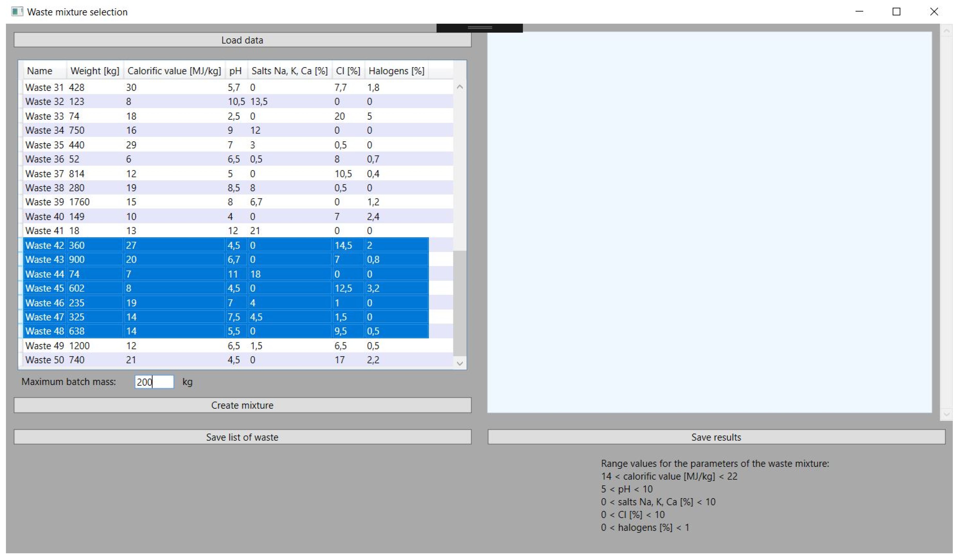Maximize the Waste mixture selection window
This screenshot has width=959, height=560.
click(896, 12)
